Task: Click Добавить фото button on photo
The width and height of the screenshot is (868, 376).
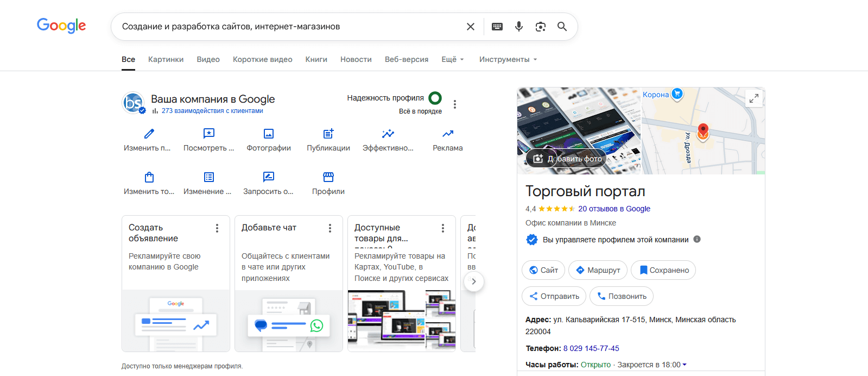Action: point(566,159)
